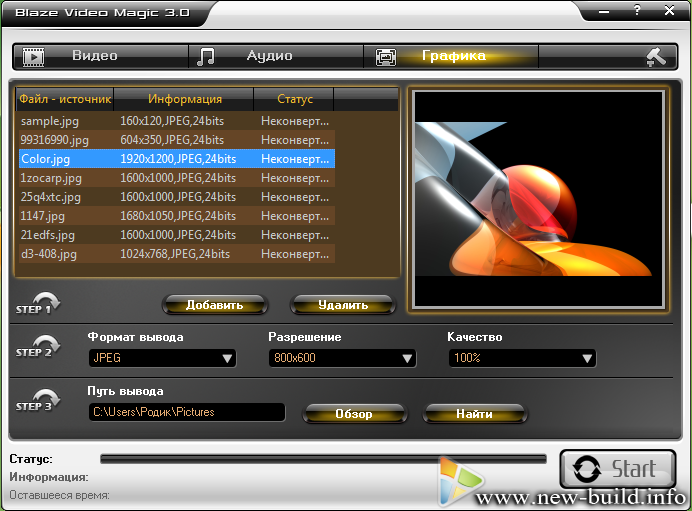Click the 604x350,JPEG,24bits info cell
This screenshot has width=692, height=511.
pyautogui.click(x=172, y=140)
